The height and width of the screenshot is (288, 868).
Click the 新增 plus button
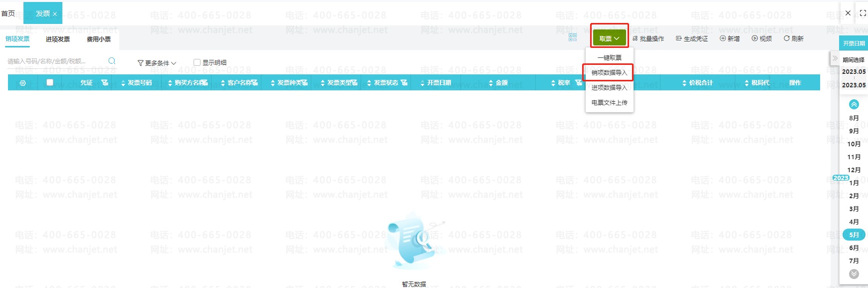pos(730,38)
